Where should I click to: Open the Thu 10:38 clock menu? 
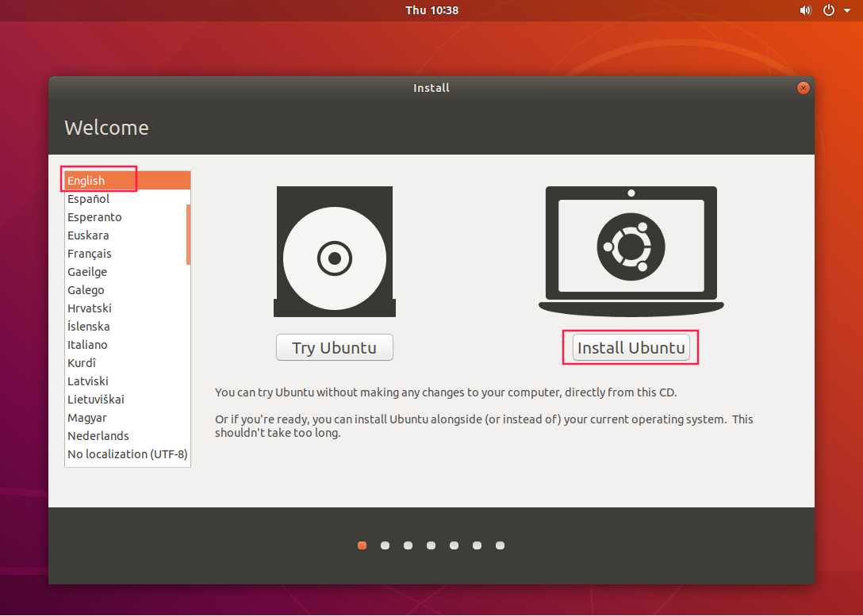point(431,10)
